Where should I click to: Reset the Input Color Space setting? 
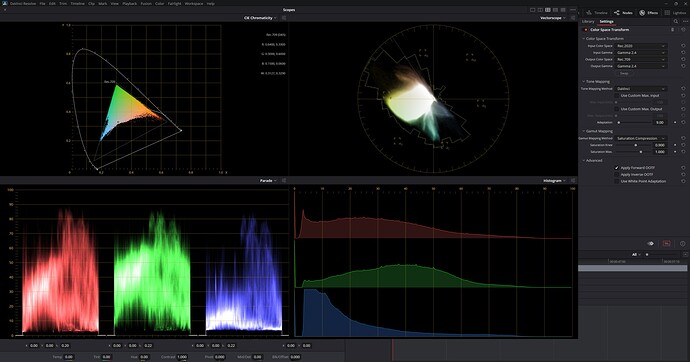[x=683, y=46]
